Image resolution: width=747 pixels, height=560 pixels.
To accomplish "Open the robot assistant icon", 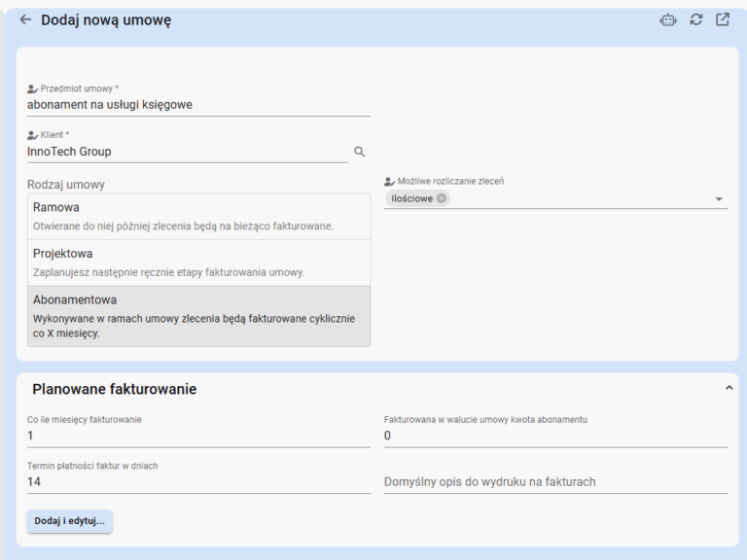I will pos(668,20).
